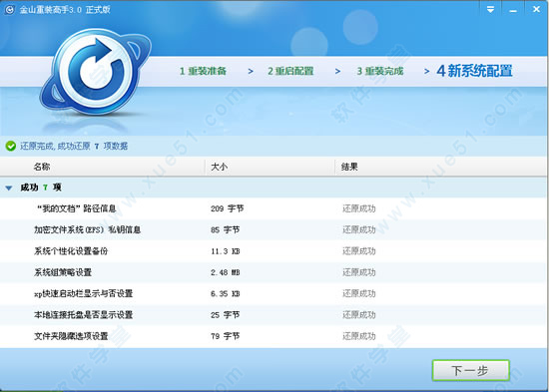Click the 79 字节 size value
This screenshot has height=392, width=549.
pos(226,336)
